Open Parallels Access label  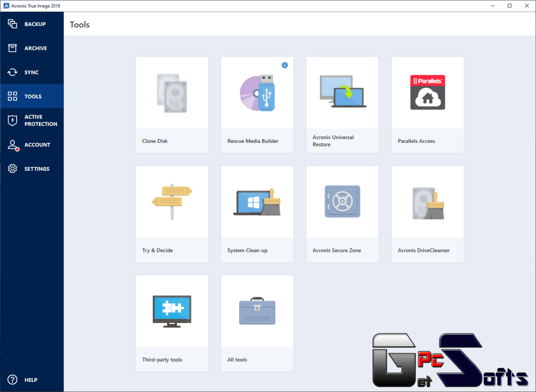[x=416, y=141]
